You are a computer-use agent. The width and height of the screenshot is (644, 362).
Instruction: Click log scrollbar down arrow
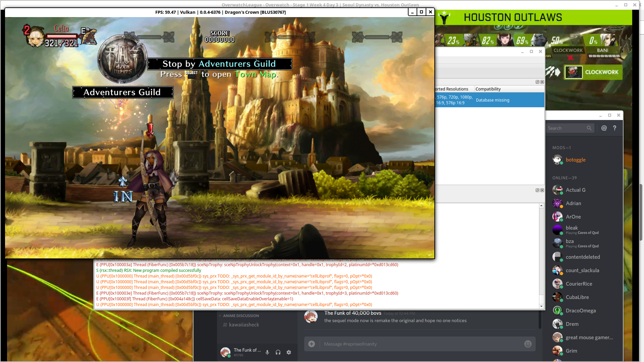tap(541, 306)
